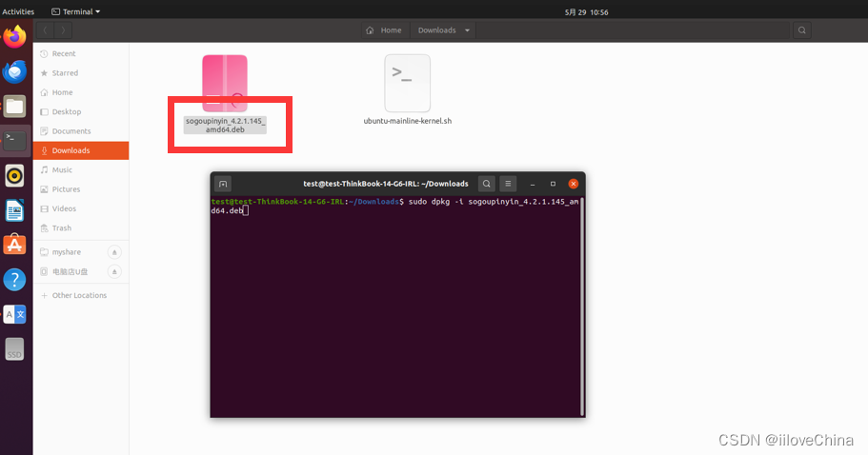868x455 pixels.
Task: Click the SSD drive dock icon
Action: pyautogui.click(x=15, y=348)
